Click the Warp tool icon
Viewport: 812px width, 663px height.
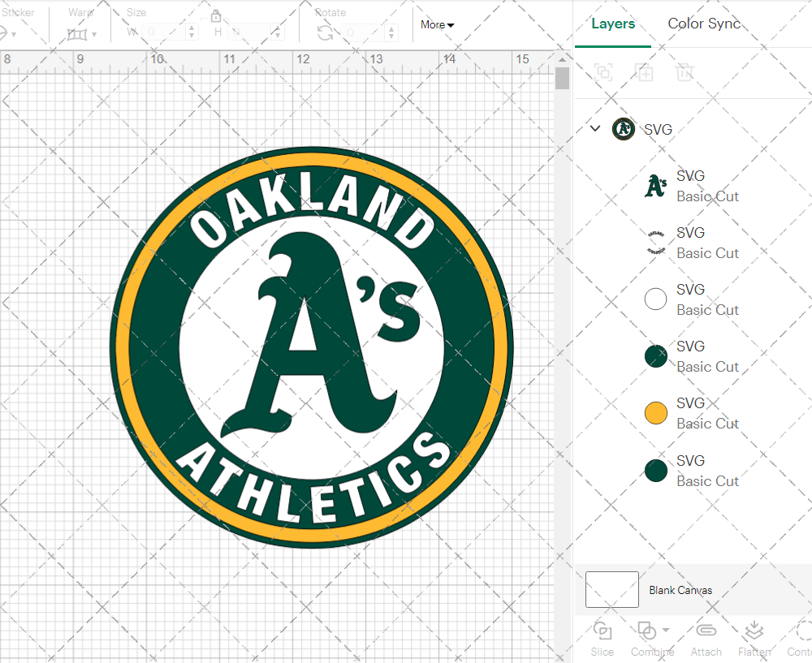pyautogui.click(x=77, y=35)
